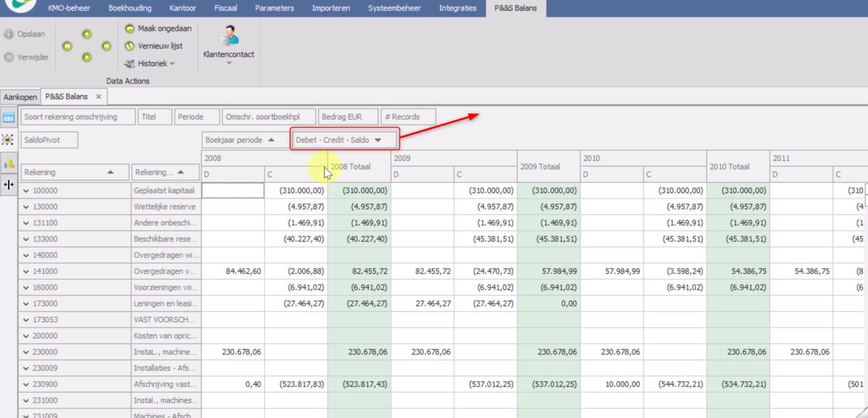Click Maak ongedaan undo icon
This screenshot has height=418, width=868.
tap(129, 28)
